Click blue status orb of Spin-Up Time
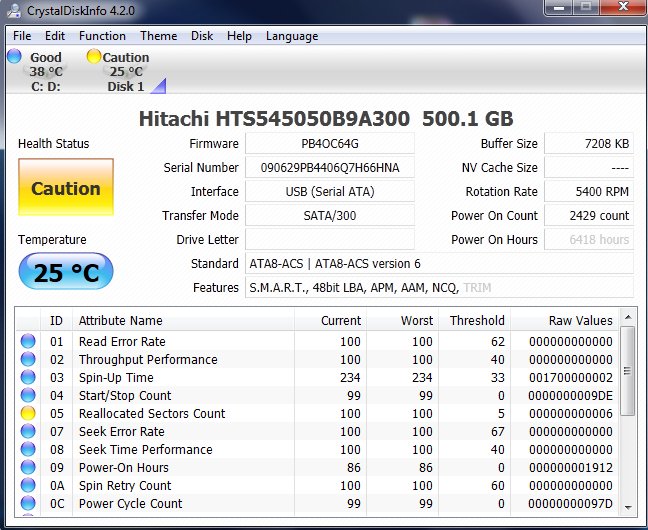Image resolution: width=648 pixels, height=530 pixels. tap(28, 377)
